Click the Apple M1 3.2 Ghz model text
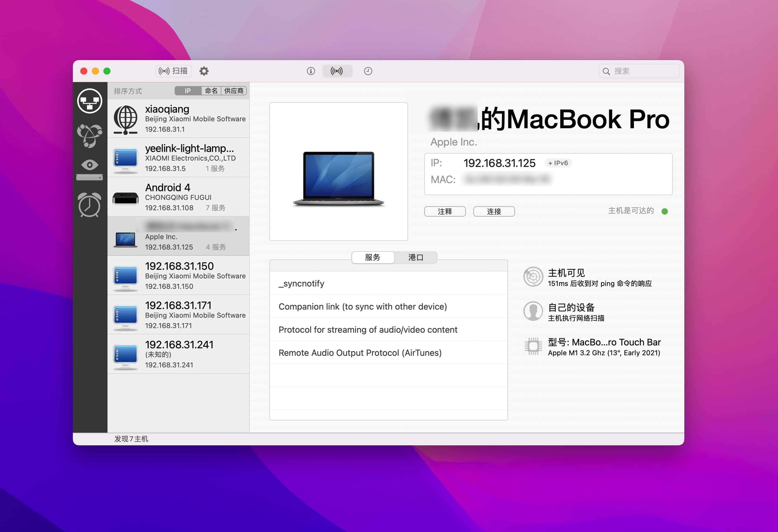 coord(604,353)
